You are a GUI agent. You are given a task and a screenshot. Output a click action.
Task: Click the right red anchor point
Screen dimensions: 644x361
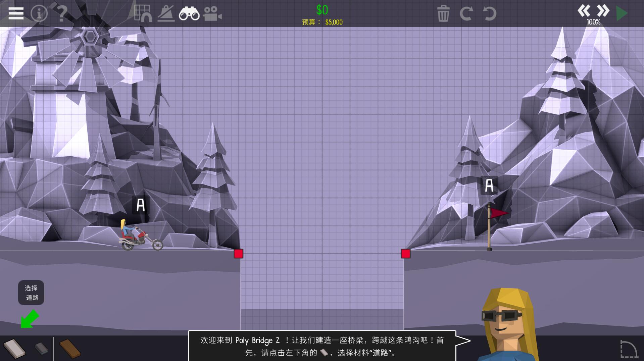pyautogui.click(x=405, y=254)
